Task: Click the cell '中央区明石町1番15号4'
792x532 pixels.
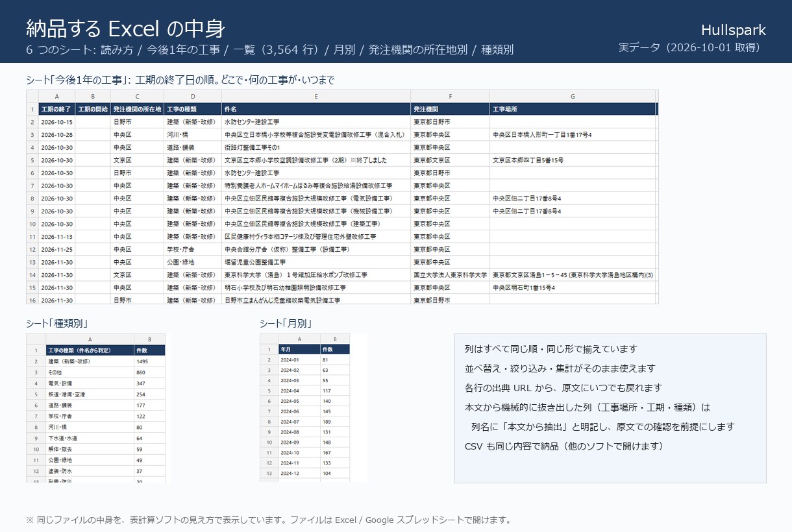Action: 573,287
